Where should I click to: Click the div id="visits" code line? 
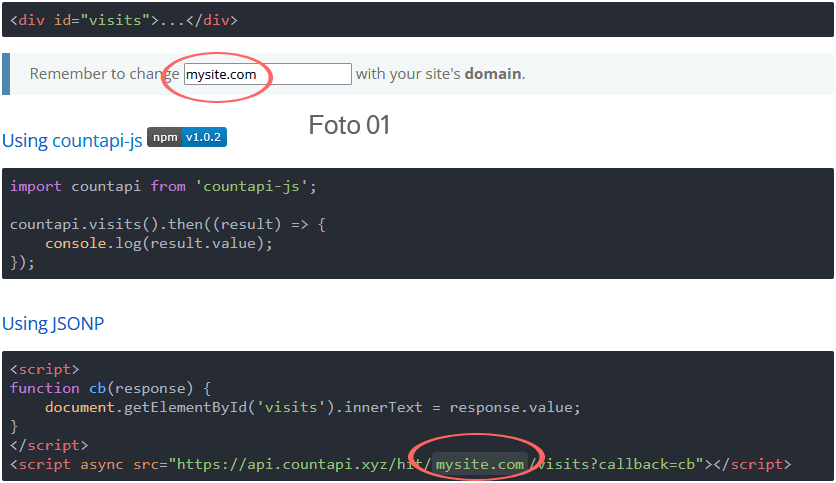tap(124, 20)
